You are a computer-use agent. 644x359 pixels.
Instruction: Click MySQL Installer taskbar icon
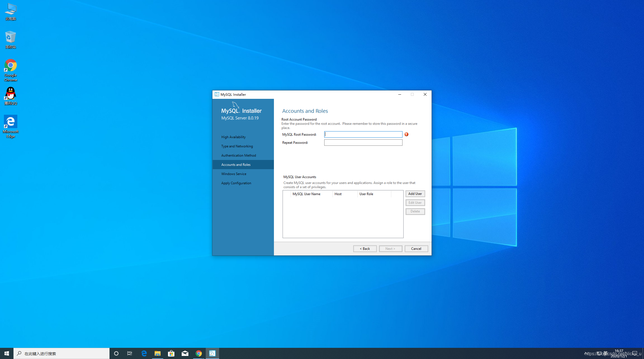(x=212, y=353)
